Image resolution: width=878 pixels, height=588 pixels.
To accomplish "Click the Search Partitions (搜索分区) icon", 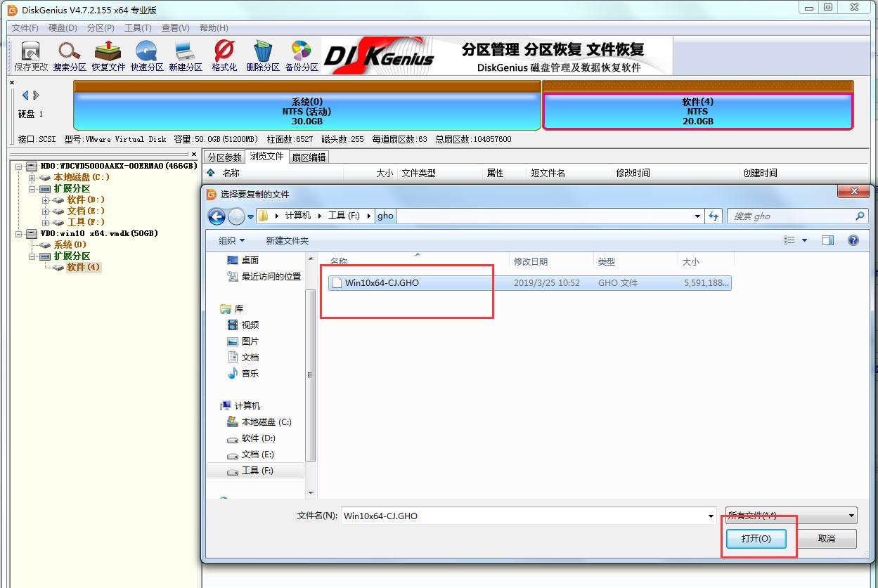I will pyautogui.click(x=70, y=55).
